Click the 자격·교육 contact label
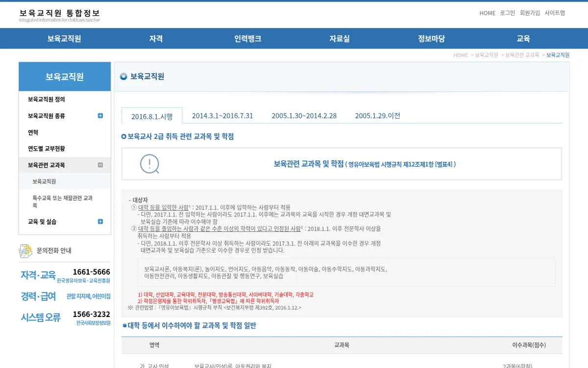 pyautogui.click(x=38, y=275)
